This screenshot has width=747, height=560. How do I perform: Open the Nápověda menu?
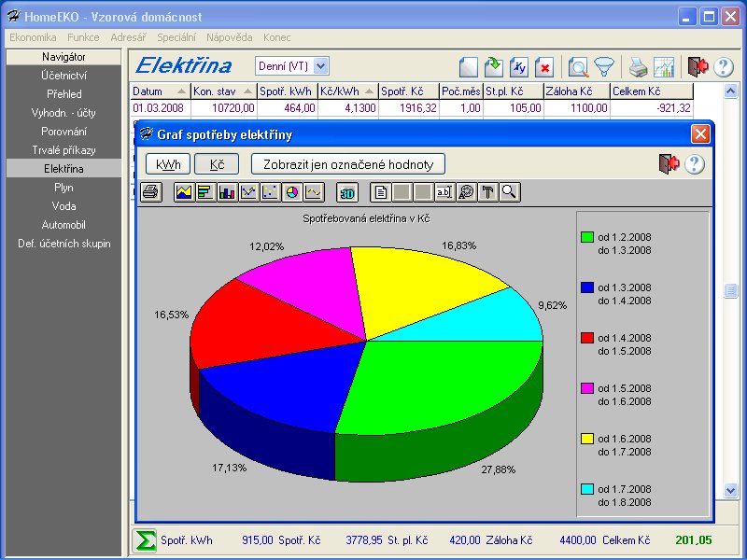tap(229, 37)
